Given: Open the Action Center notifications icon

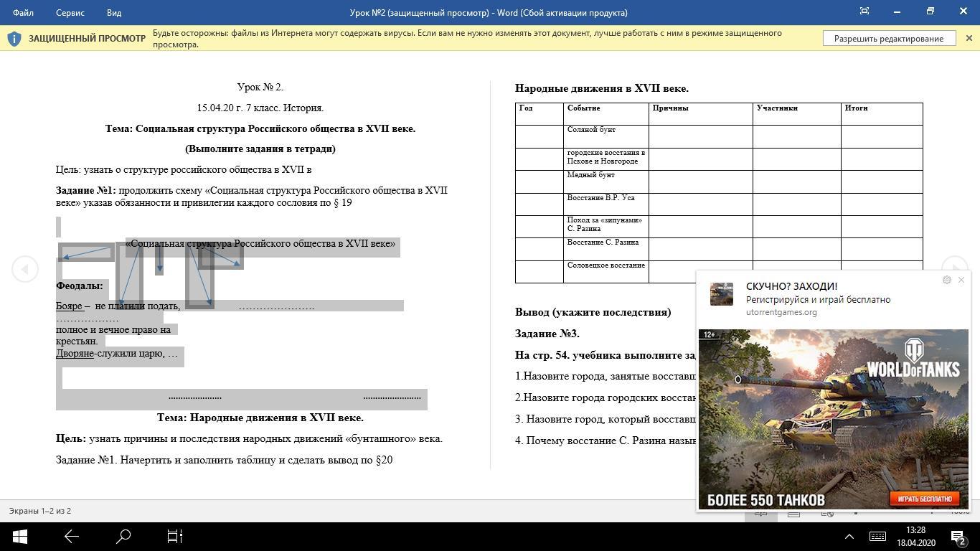Looking at the screenshot, I should tap(958, 536).
